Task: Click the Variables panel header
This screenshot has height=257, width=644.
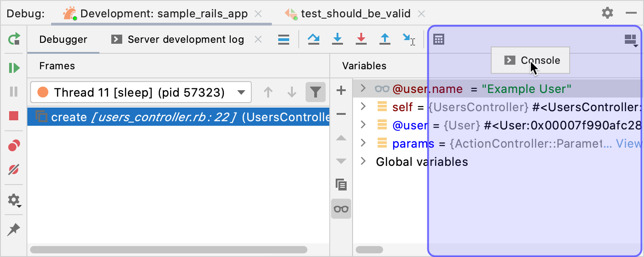Action: 487,66
